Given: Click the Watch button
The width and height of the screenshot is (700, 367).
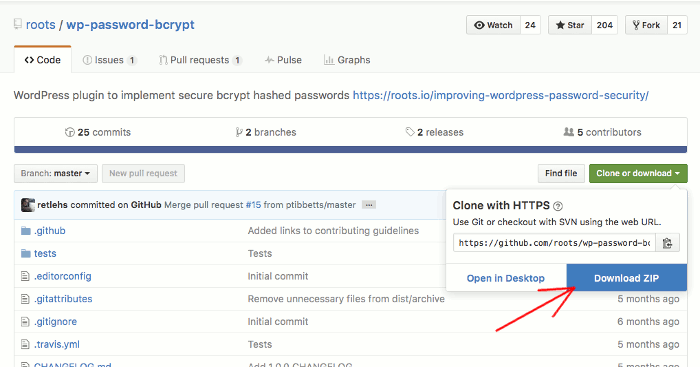Looking at the screenshot, I should tap(493, 25).
